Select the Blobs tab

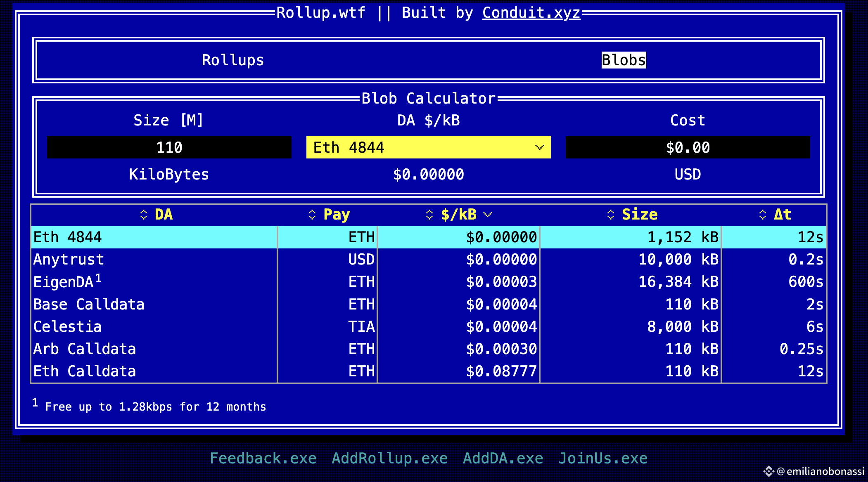pos(624,60)
